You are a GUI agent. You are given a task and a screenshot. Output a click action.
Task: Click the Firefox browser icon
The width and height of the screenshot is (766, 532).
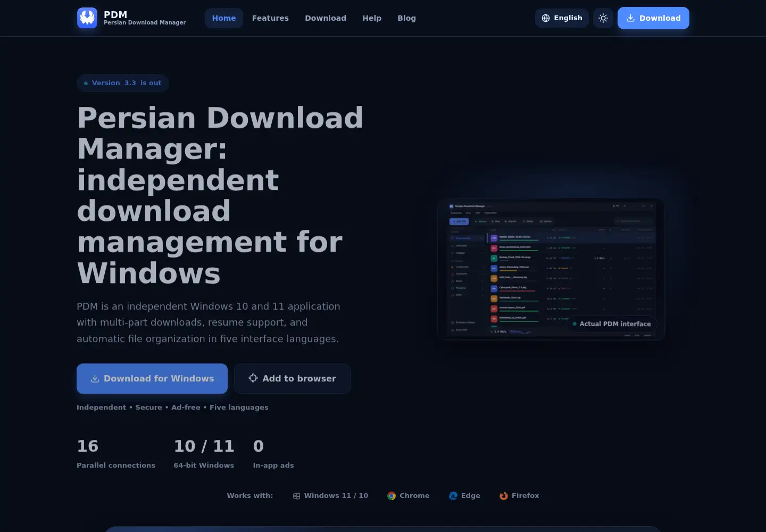504,496
